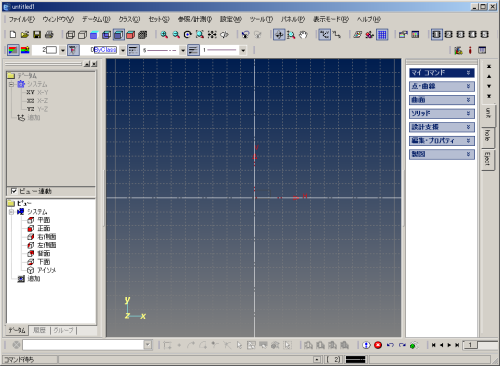Switch to the グループ tab
Screen dimensions: 500x366
(63, 330)
